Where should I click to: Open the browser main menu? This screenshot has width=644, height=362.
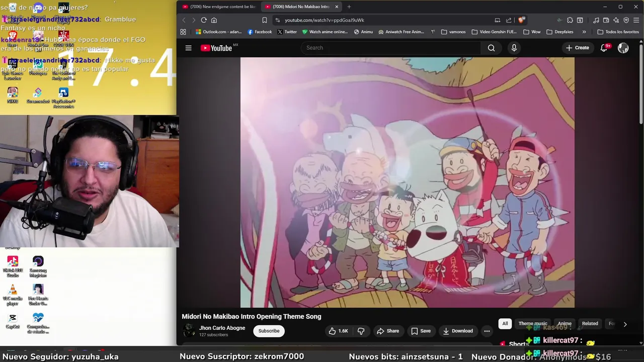pyautogui.click(x=636, y=20)
